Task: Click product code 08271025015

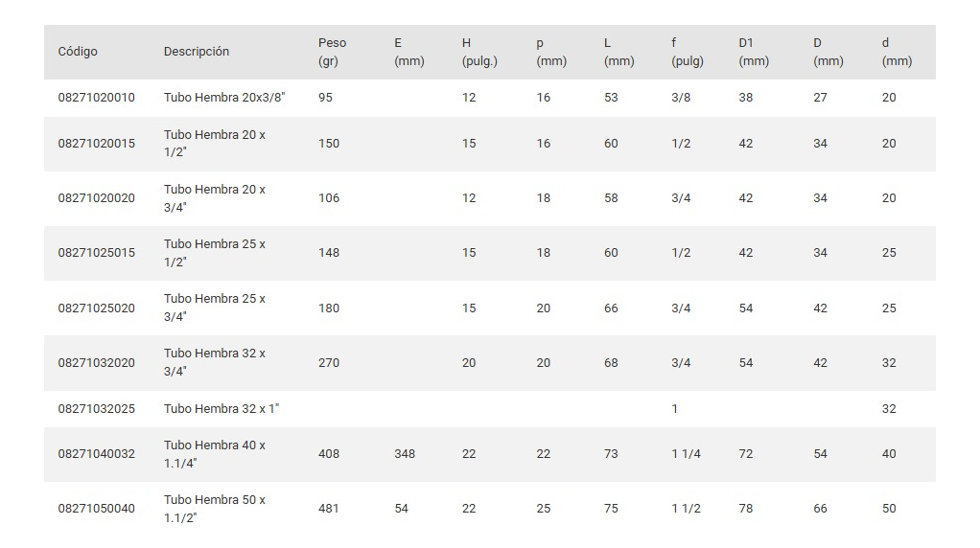Action: pos(97,253)
